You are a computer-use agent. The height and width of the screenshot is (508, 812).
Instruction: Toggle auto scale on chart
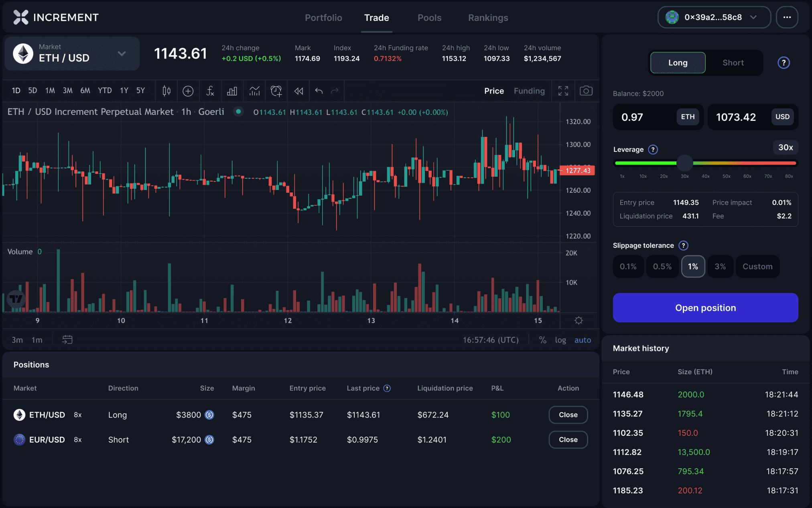583,340
